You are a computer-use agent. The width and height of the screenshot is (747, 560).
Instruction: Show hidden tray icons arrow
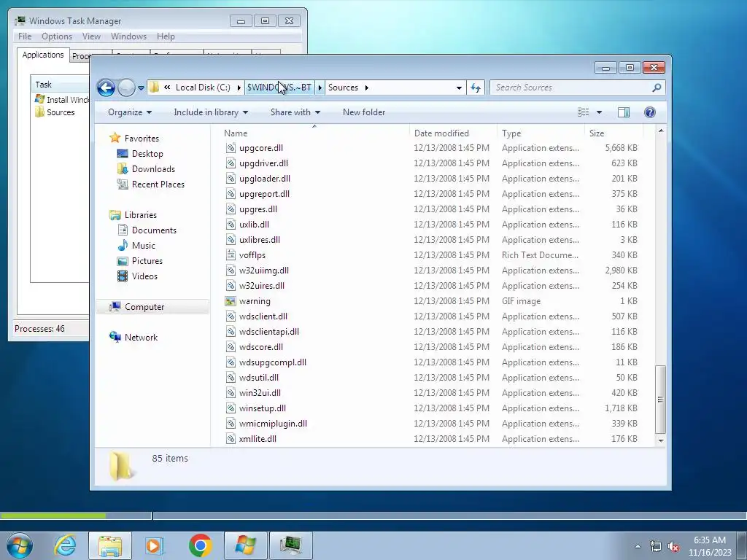click(x=638, y=547)
